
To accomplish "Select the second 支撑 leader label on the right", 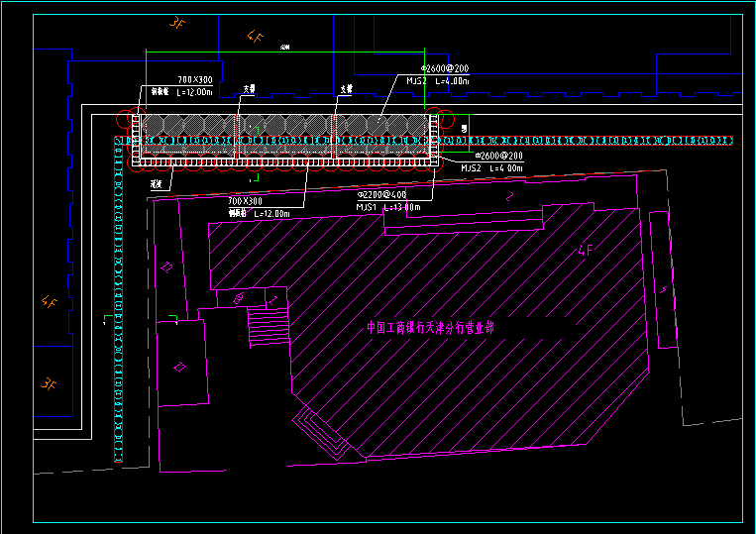I will point(346,89).
